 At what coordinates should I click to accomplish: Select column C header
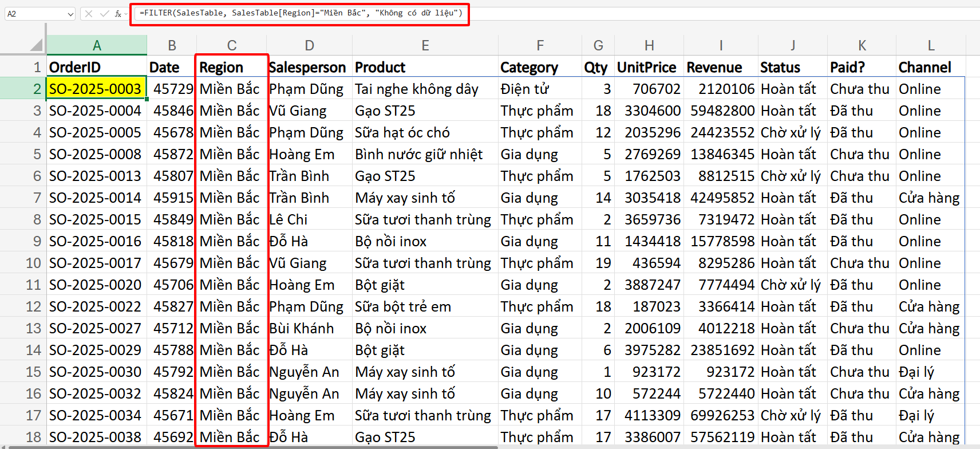(x=232, y=45)
